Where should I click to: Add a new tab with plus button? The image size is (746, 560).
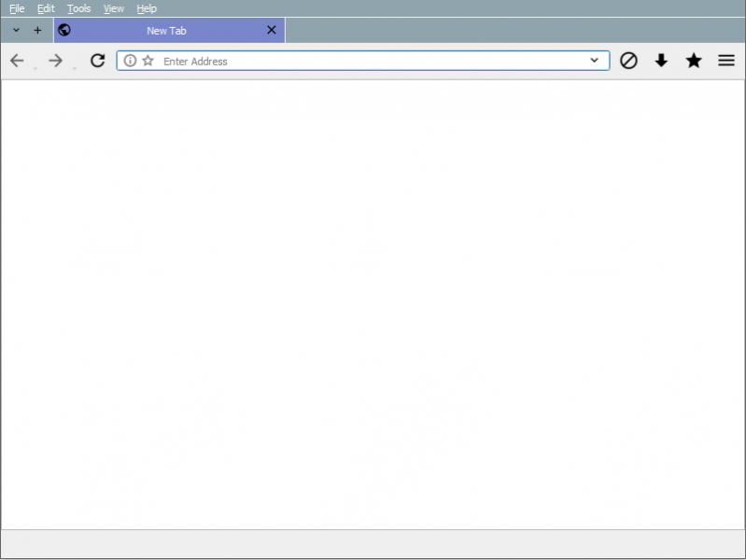[37, 31]
